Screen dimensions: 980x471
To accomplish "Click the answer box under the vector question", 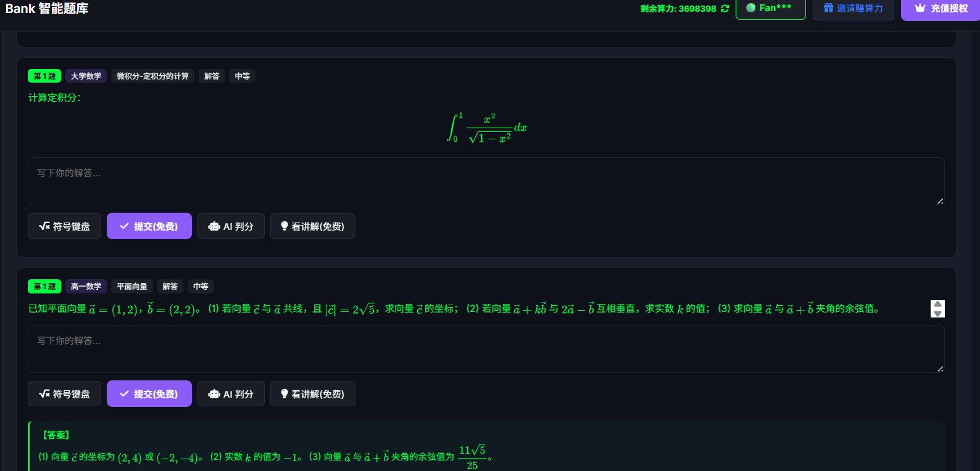I will (x=486, y=349).
